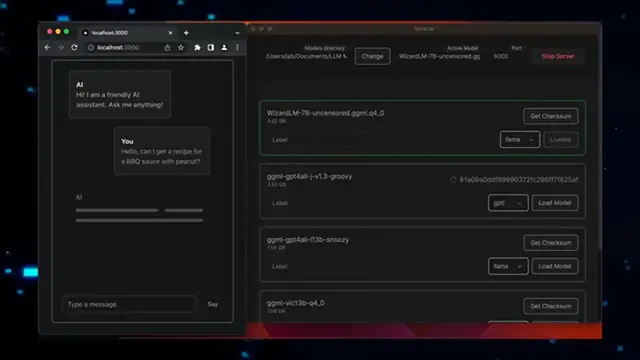
Task: Load the ggml-gpt4all-j-v1.3-groovy model
Action: (555, 203)
